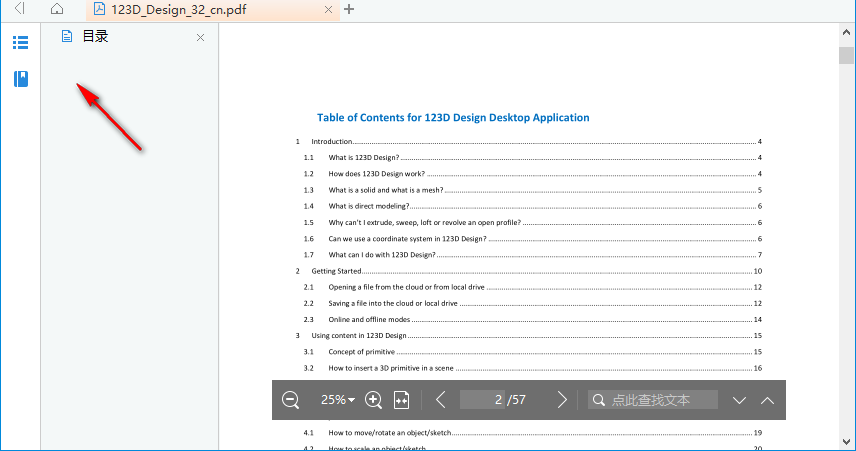
Task: Find next match with down chevron
Action: (739, 401)
